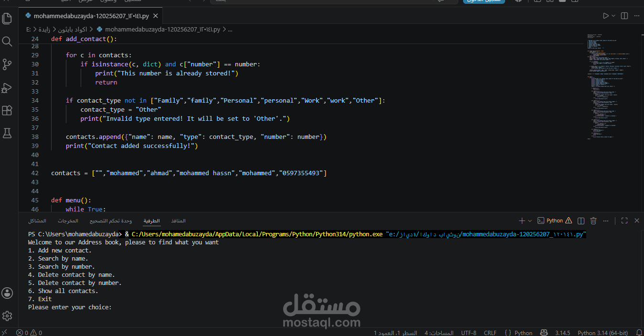Open remote window indicator in status bar
The image size is (644, 336).
[x=5, y=333]
